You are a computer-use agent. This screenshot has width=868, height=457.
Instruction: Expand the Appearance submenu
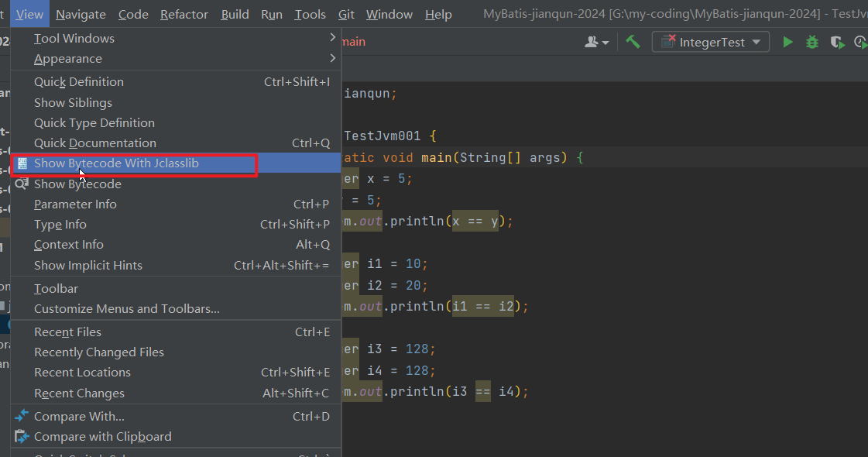tap(176, 59)
